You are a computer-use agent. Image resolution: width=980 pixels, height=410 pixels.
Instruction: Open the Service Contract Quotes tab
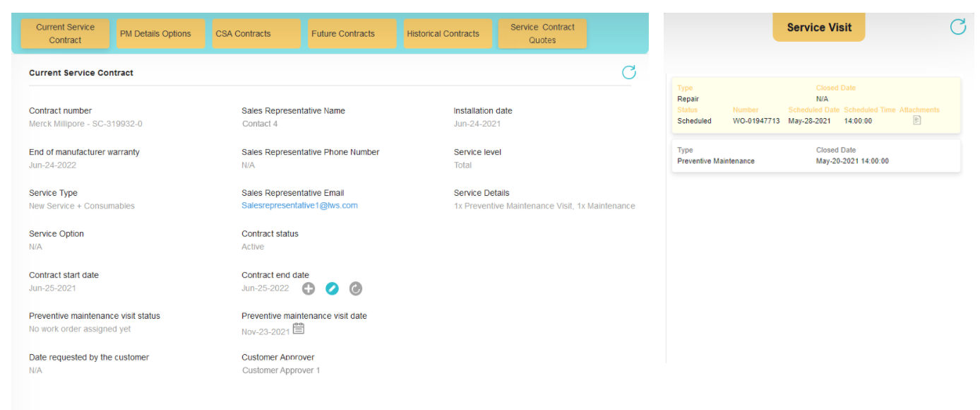click(542, 33)
